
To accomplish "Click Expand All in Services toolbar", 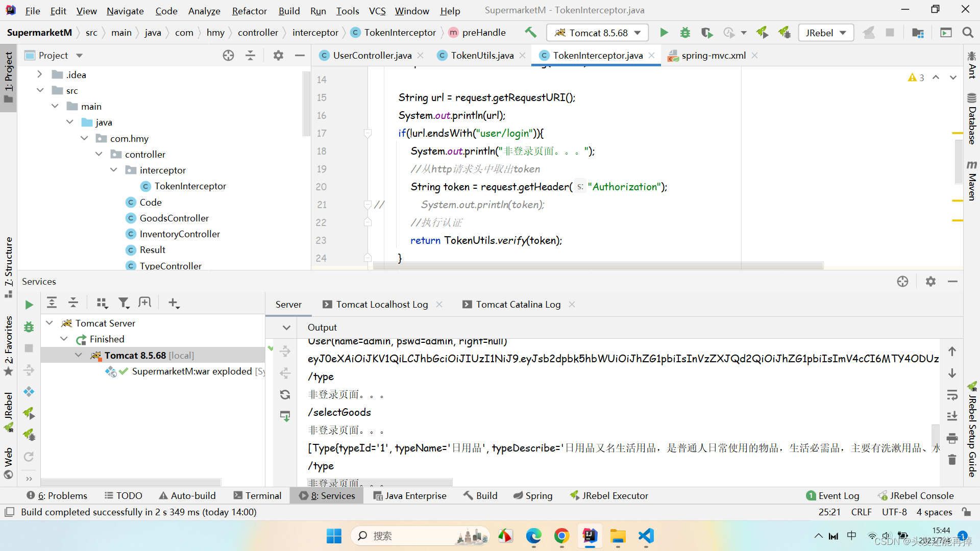I will (x=52, y=303).
